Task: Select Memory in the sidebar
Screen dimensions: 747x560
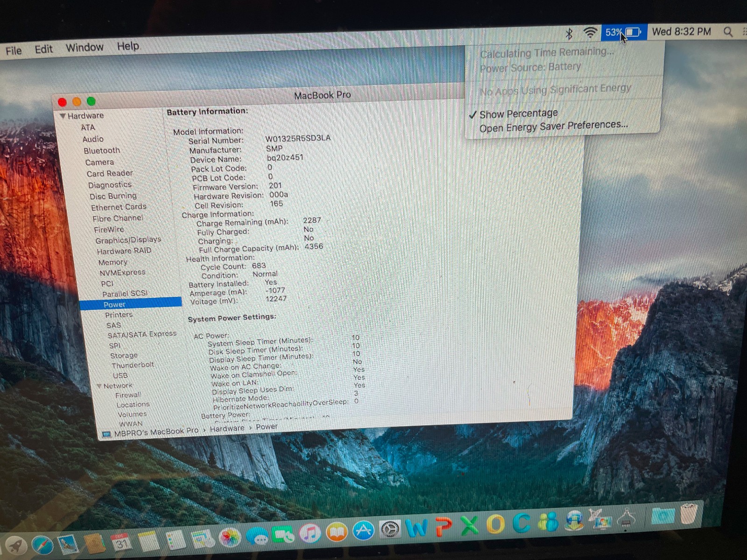Action: click(x=113, y=262)
